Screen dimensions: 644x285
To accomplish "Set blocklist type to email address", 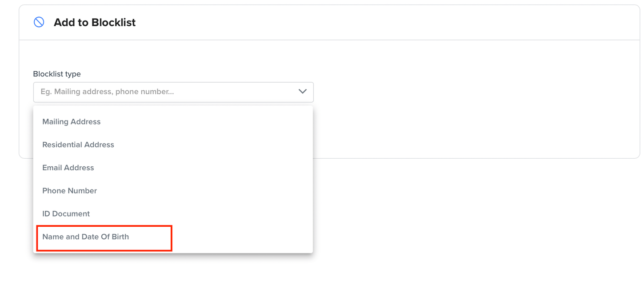I will pyautogui.click(x=173, y=168).
